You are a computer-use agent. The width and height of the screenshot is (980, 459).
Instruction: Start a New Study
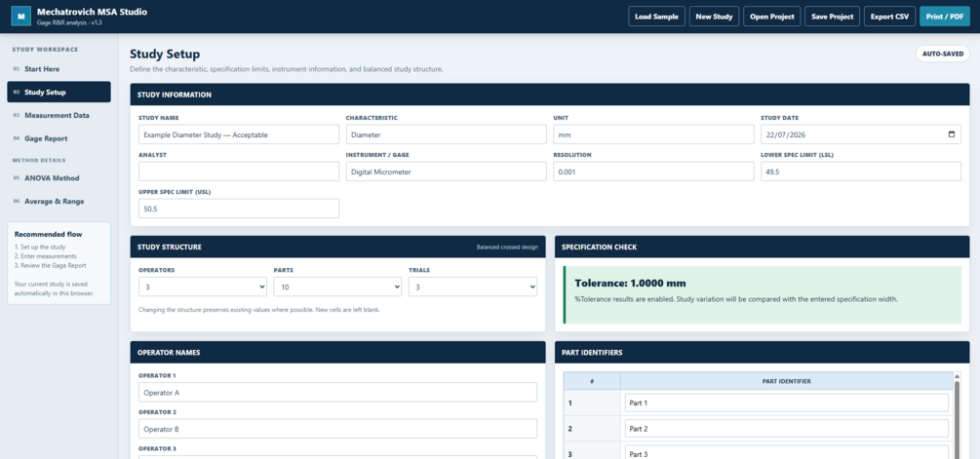pyautogui.click(x=714, y=17)
